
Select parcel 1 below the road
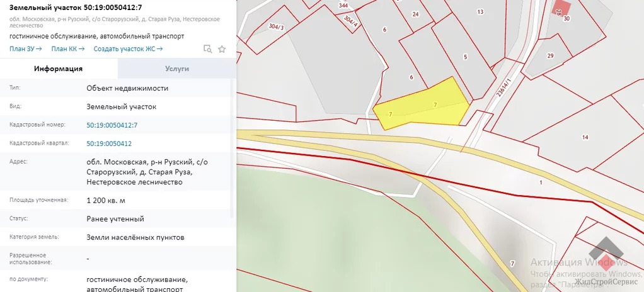541,182
